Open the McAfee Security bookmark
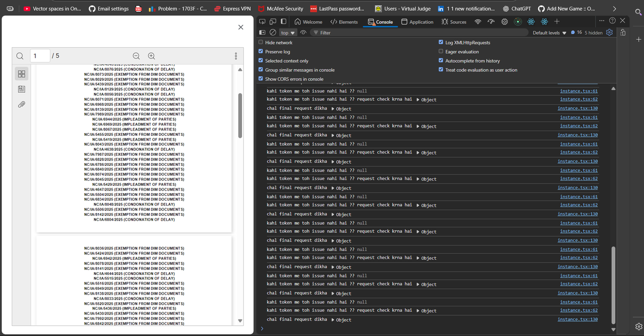 [281, 9]
